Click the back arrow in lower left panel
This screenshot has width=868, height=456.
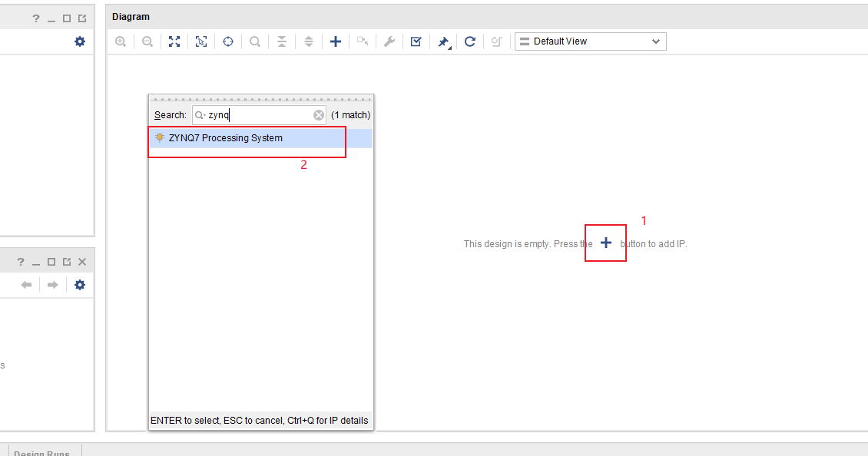(27, 285)
